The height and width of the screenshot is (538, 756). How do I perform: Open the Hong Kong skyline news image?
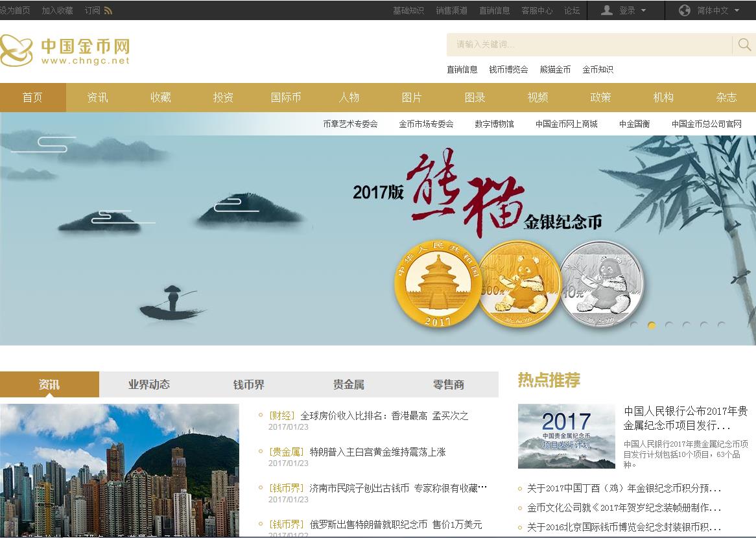click(119, 470)
